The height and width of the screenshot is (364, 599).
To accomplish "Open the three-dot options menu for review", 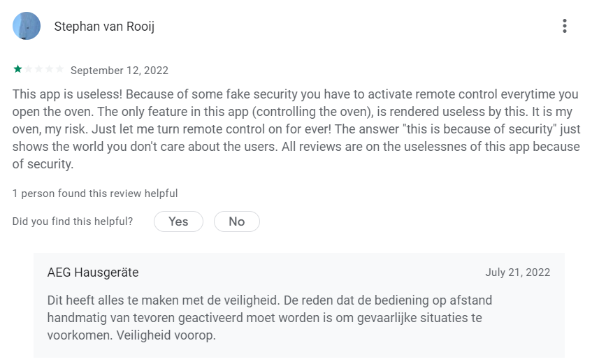I will (x=564, y=26).
